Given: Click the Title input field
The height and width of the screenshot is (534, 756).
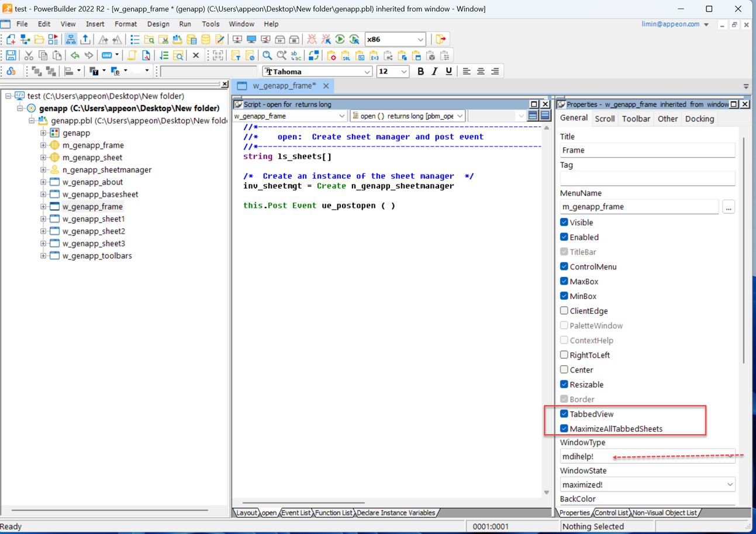Looking at the screenshot, I should [647, 150].
